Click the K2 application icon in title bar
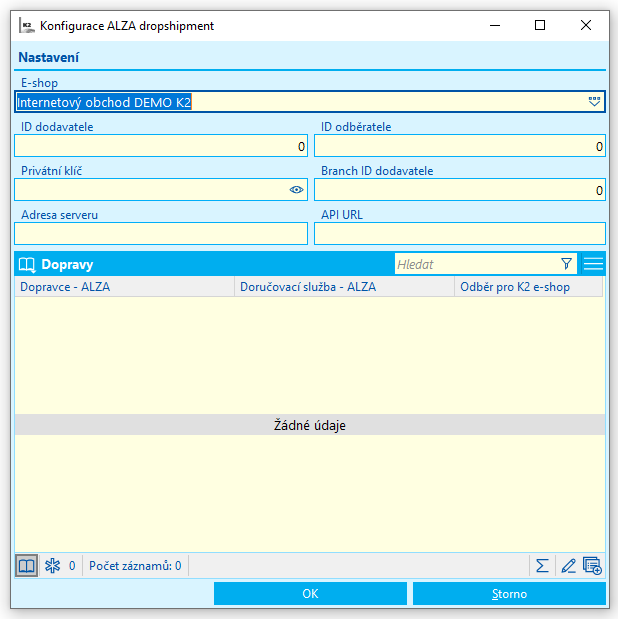Screen dimensions: 618x619 [26, 26]
